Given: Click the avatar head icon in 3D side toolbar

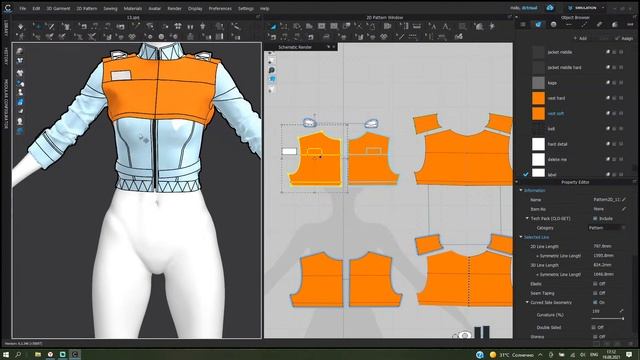Looking at the screenshot, I should [20, 121].
